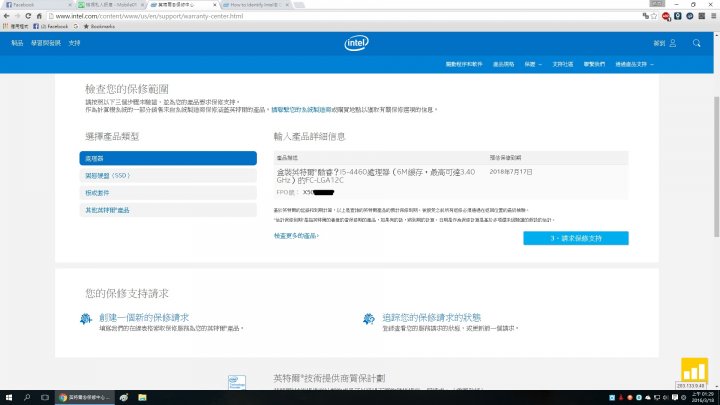This screenshot has width=720, height=405.
Task: Select the 其他英特爾產品 product type
Action: (x=168, y=210)
